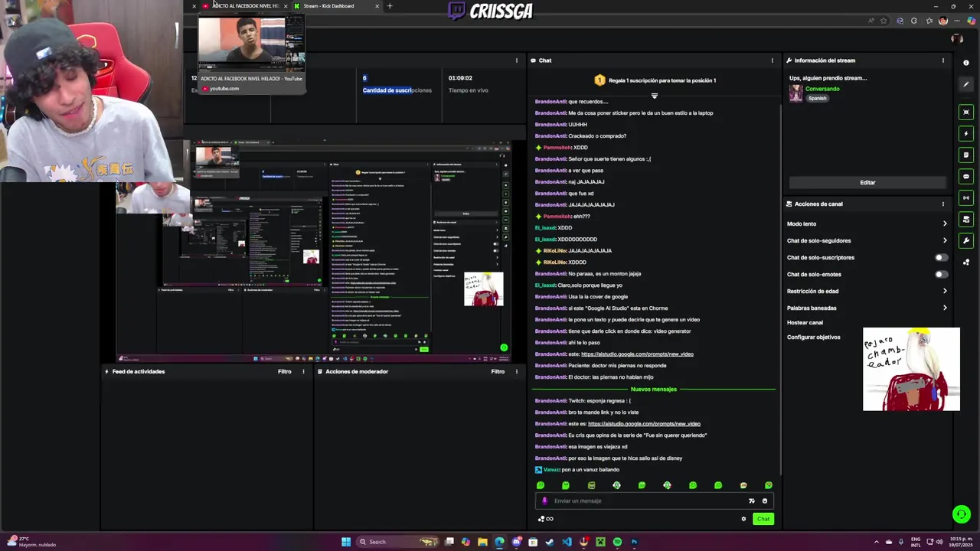Open chat settings gear icon

(743, 519)
